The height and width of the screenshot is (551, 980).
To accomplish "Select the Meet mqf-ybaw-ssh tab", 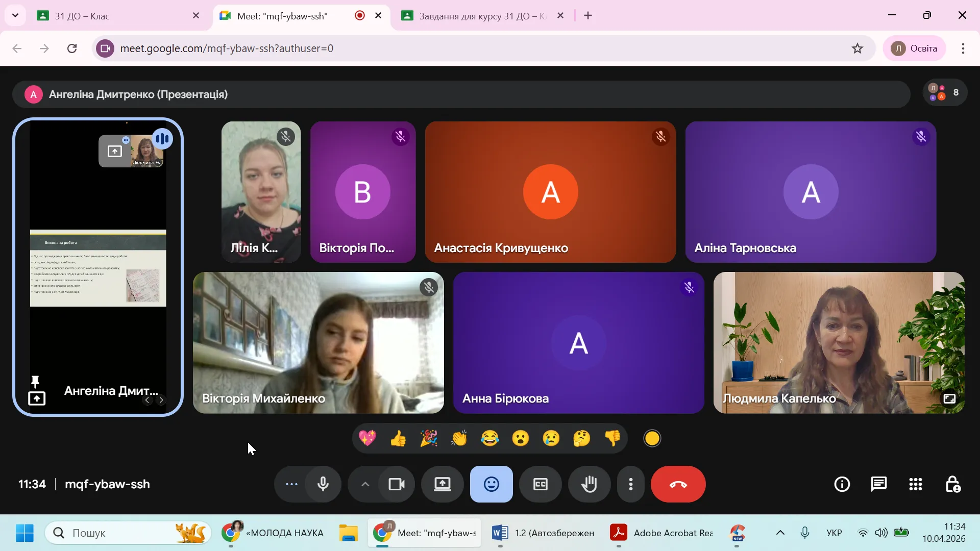I will (x=301, y=16).
